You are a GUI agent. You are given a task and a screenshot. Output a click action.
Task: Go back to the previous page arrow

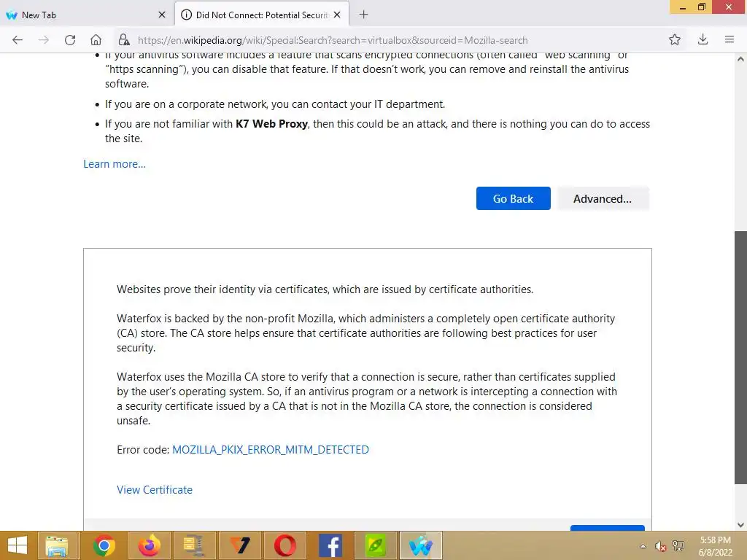tap(18, 40)
